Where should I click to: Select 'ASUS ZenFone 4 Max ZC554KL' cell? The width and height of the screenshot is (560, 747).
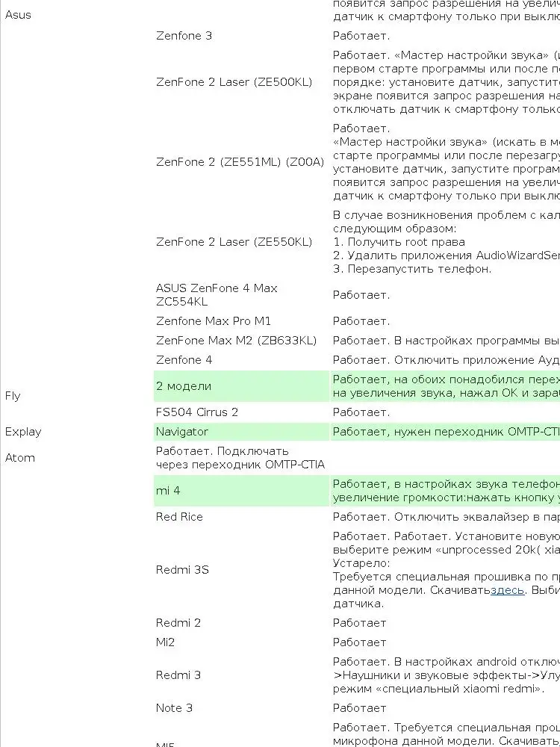tap(217, 295)
